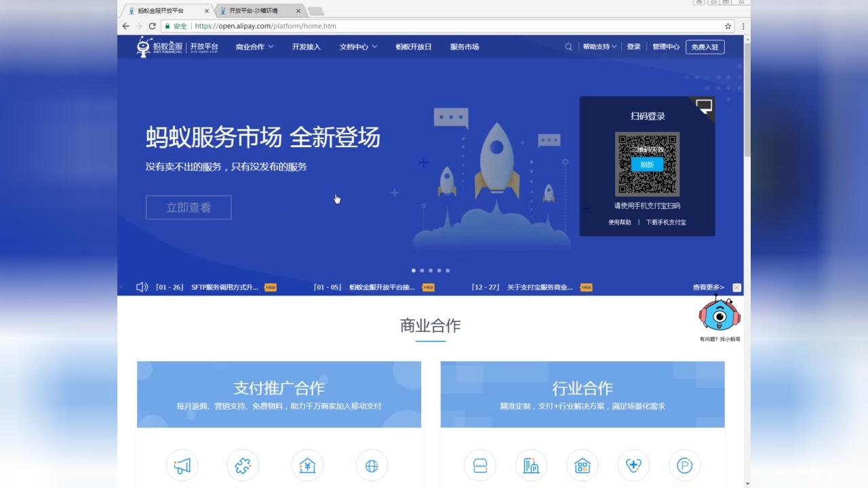Select the fourth banner carousel dot
The image size is (868, 488).
tap(439, 270)
